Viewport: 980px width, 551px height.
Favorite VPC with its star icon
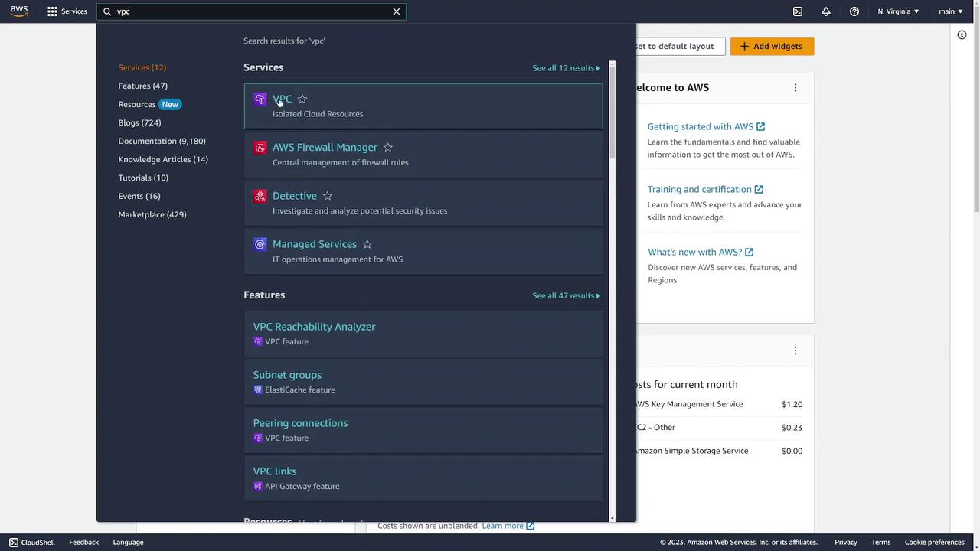coord(302,99)
